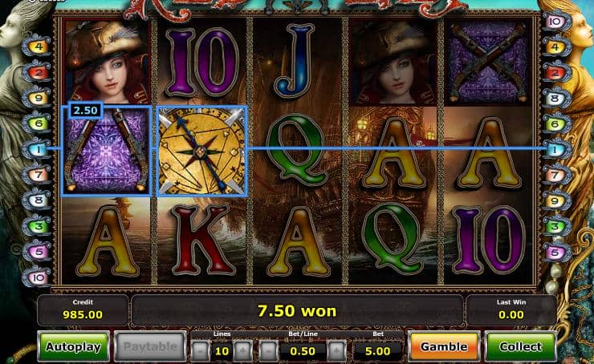Click the Gamble button
This screenshot has height=364, width=594.
pos(444,346)
